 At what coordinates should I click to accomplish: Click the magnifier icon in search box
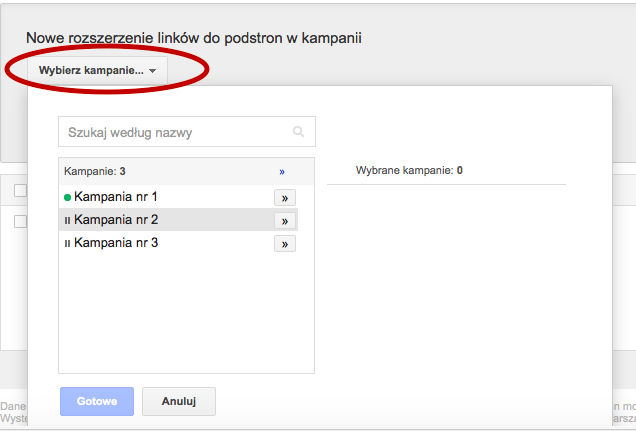[x=298, y=132]
